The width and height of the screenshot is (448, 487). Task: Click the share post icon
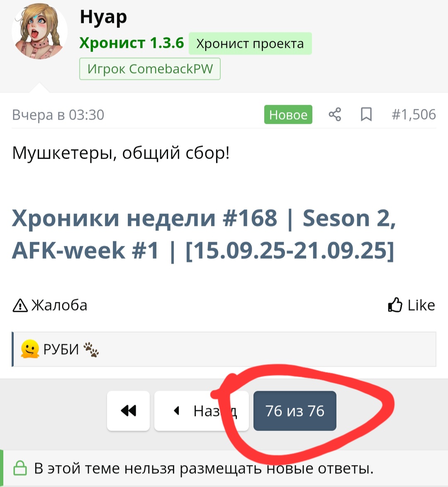(335, 114)
